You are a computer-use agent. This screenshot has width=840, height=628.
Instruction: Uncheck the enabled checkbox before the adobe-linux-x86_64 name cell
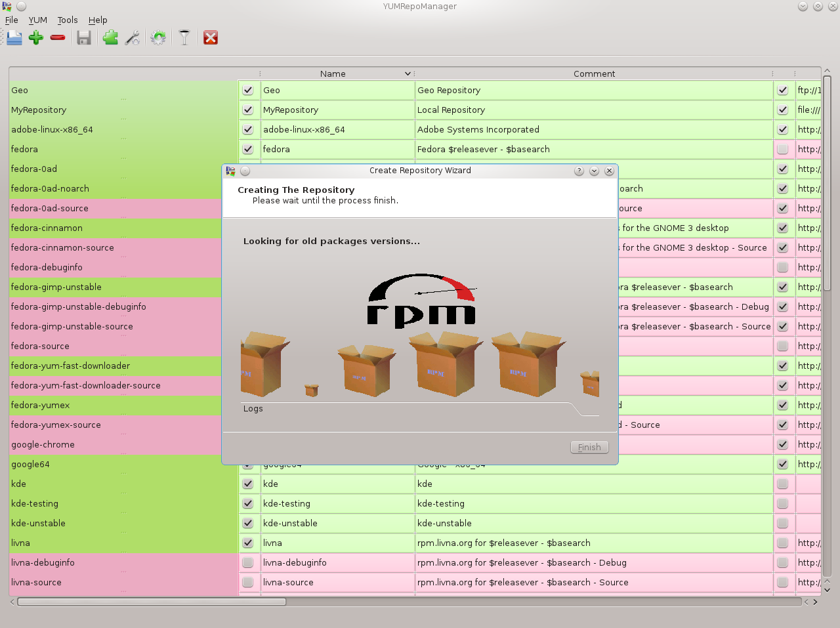coord(248,130)
